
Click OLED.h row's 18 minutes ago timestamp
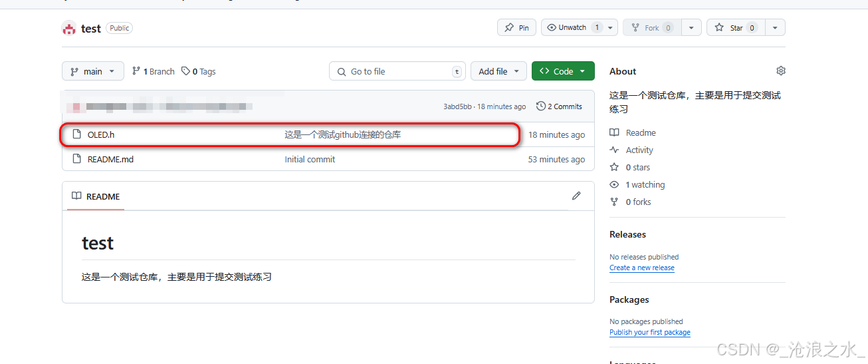557,134
